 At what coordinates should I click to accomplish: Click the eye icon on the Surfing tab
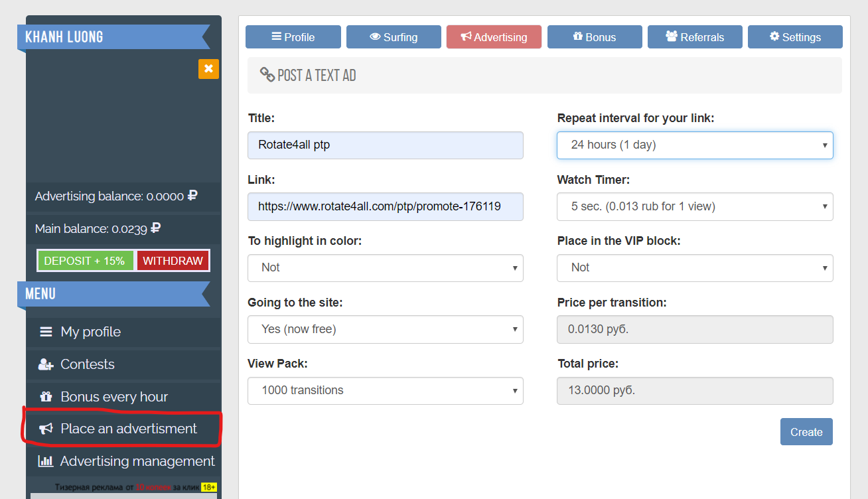(x=375, y=37)
